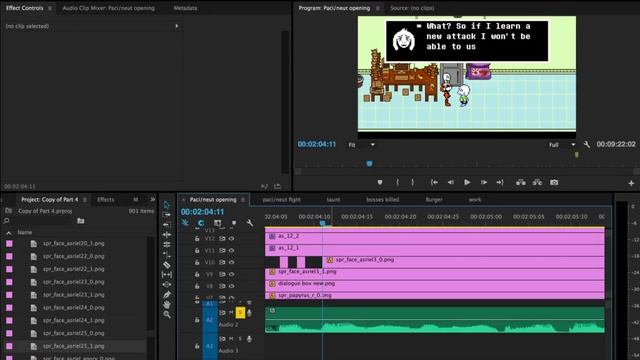Screen dimensions: 640x360
Task: Click Add Marker in Program monitor
Action: [380, 182]
